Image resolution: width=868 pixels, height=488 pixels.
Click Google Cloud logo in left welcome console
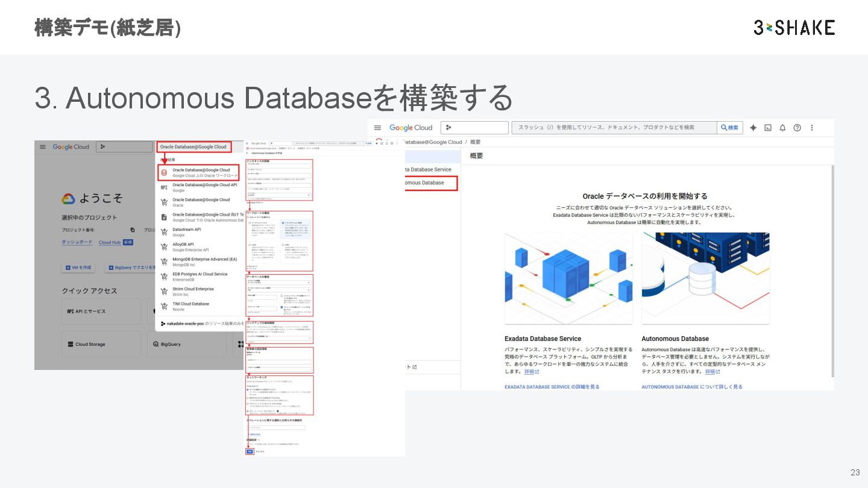71,146
